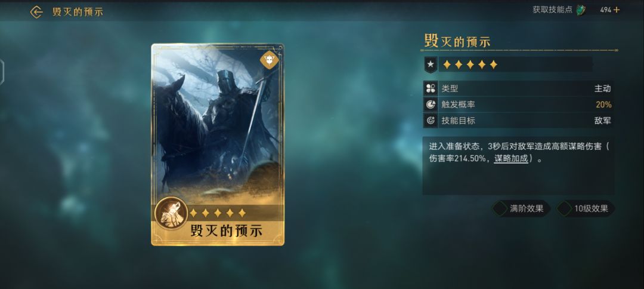
Task: Tap the plus to get skill points
Action: 617,10
